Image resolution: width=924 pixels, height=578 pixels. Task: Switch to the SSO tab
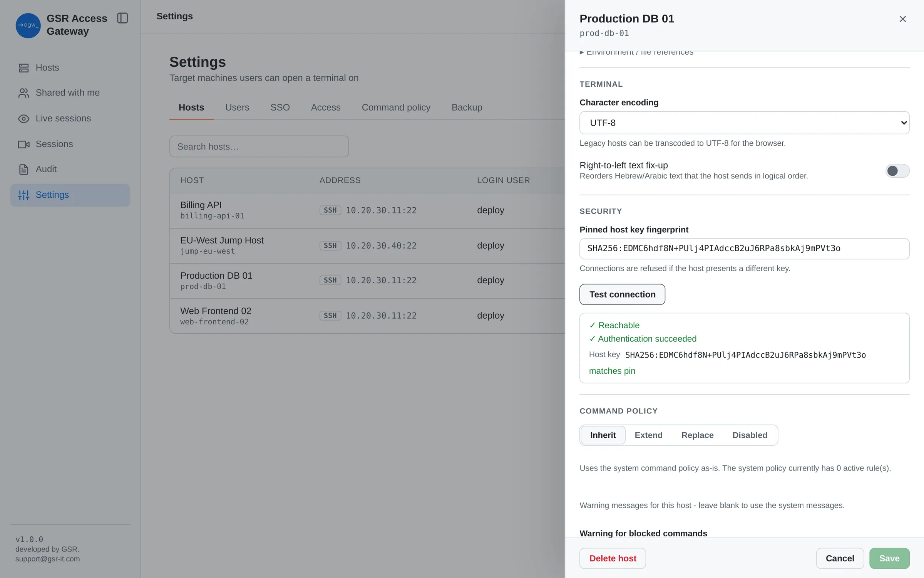(x=280, y=108)
